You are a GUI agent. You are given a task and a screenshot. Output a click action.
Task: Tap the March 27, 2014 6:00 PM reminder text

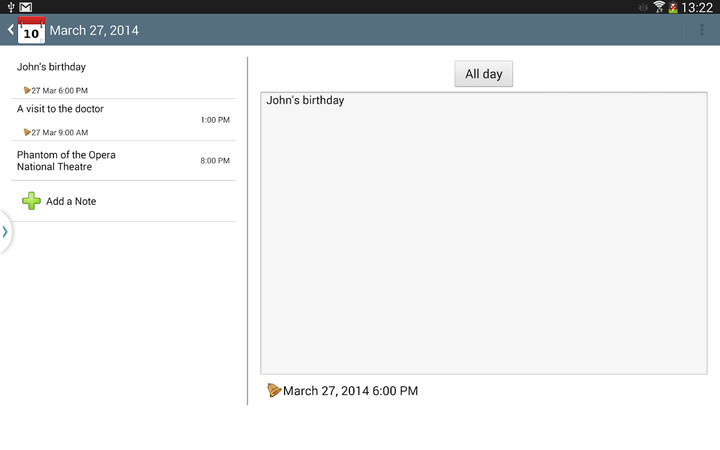pos(350,391)
